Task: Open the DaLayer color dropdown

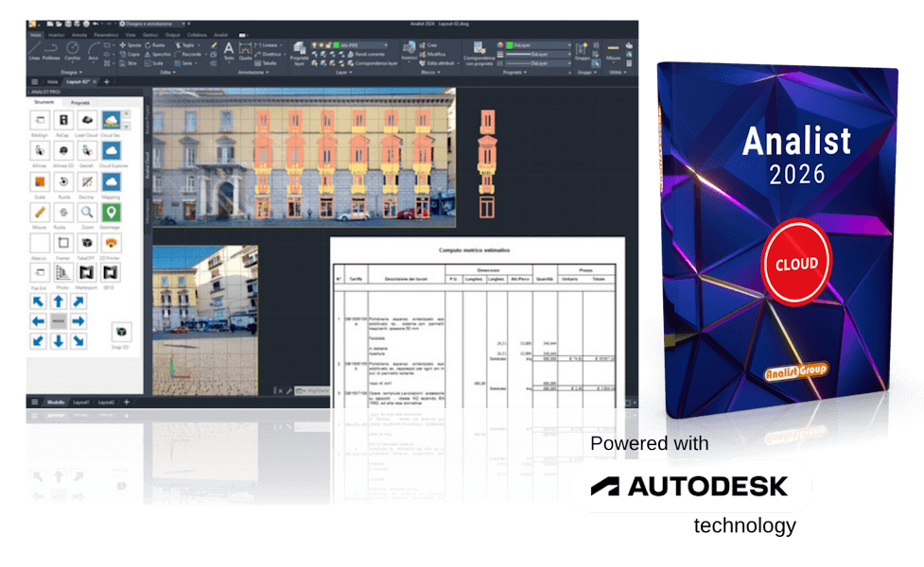Action: tap(539, 45)
